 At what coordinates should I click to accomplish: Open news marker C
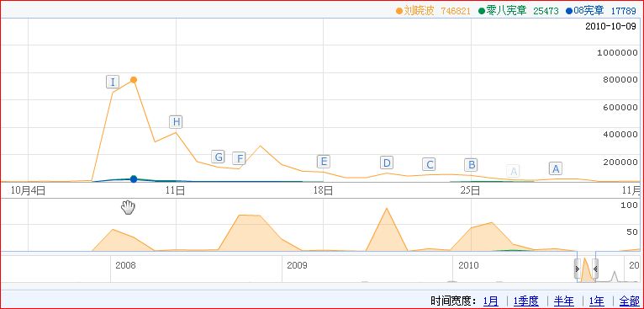(429, 164)
